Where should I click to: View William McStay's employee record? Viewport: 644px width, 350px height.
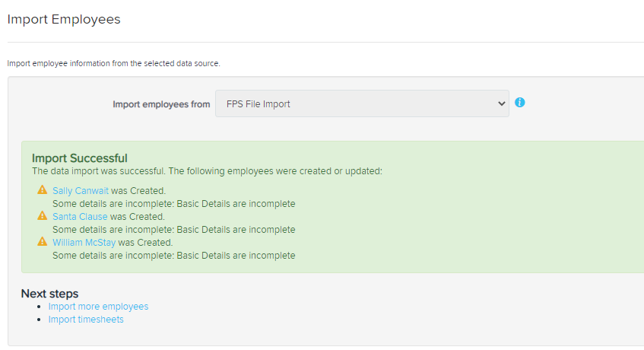(84, 243)
